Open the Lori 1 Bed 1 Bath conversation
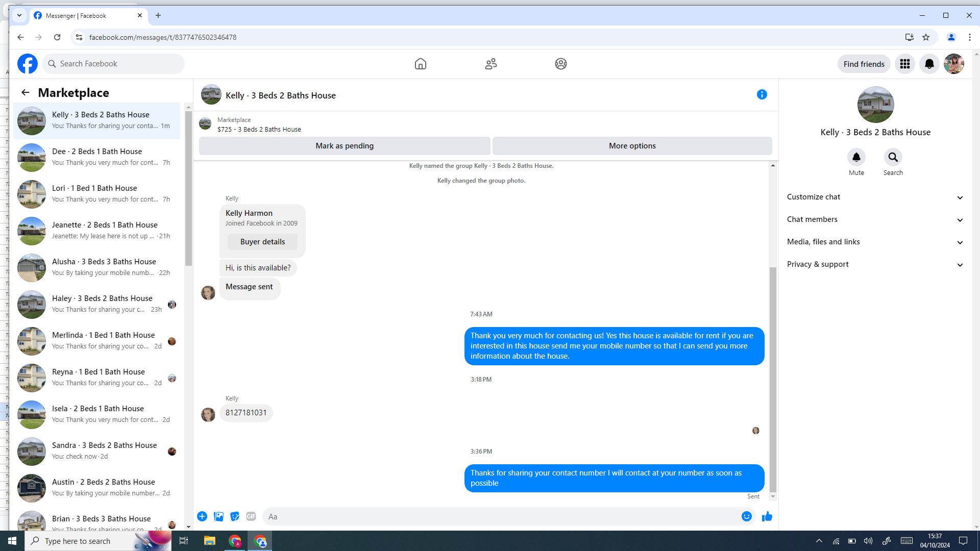980x551 pixels. pos(97,194)
